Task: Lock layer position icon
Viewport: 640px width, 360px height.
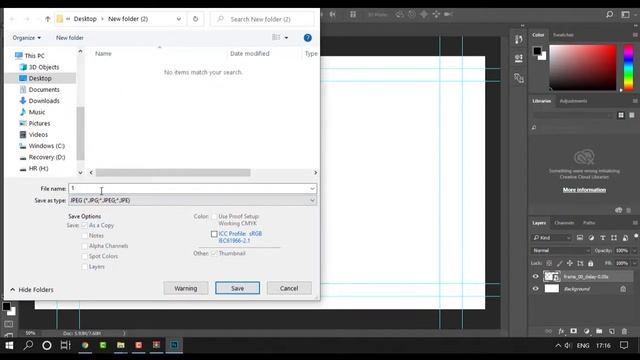Action: [569, 263]
